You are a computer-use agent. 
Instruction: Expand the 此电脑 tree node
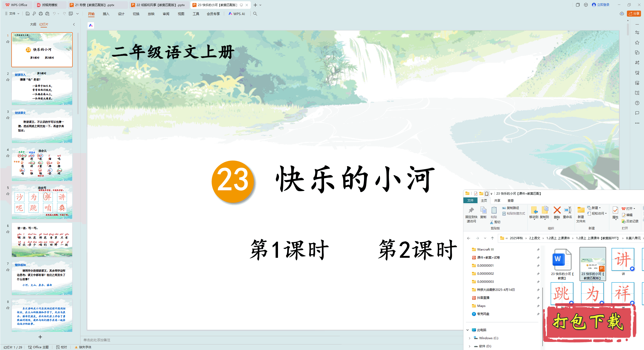tap(467, 330)
